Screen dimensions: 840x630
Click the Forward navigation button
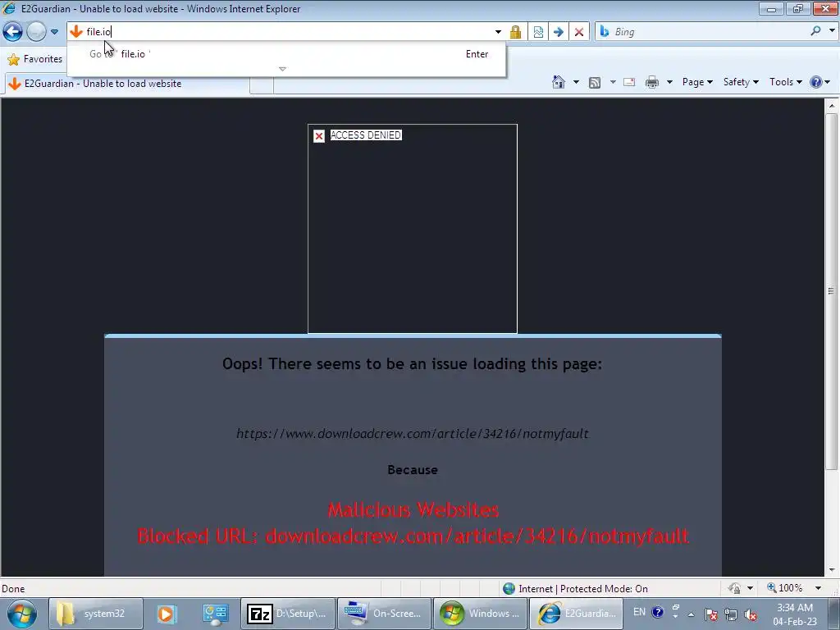36,32
